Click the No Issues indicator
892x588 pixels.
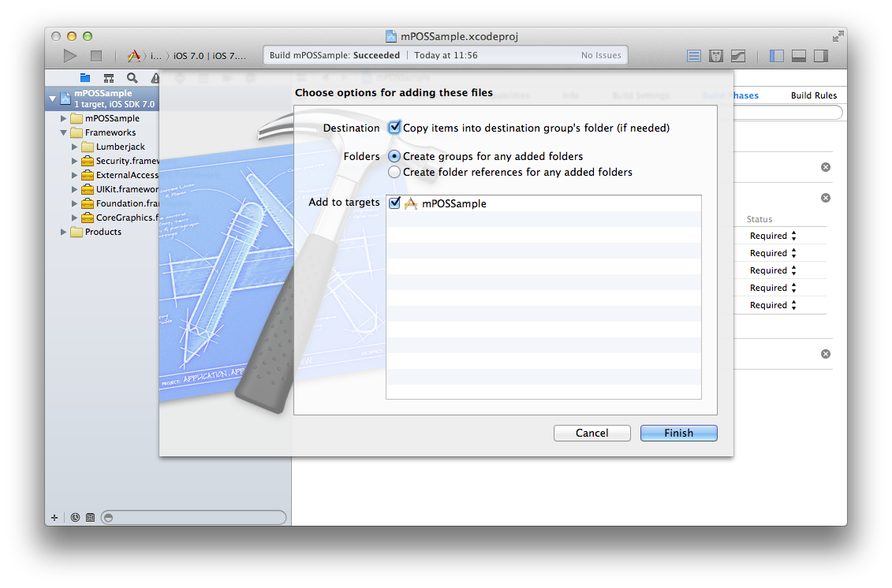click(x=601, y=55)
